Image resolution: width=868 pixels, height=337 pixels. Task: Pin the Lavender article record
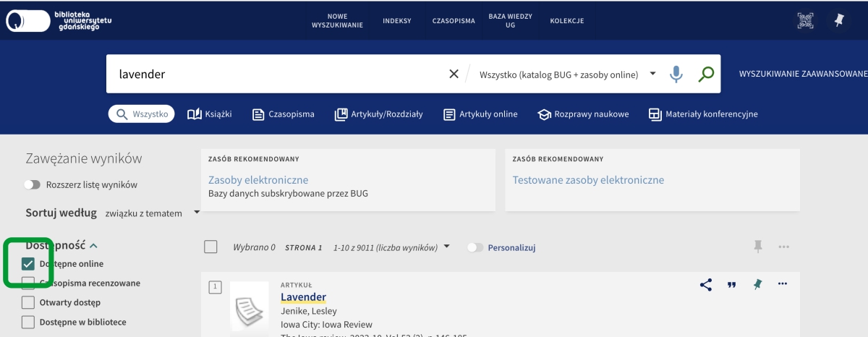[x=757, y=284]
